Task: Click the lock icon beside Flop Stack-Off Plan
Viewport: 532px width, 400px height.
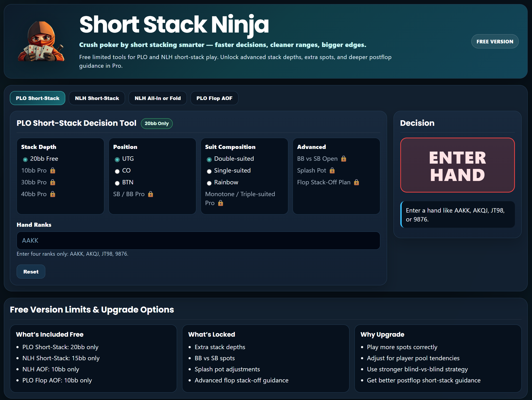Action: [x=356, y=182]
